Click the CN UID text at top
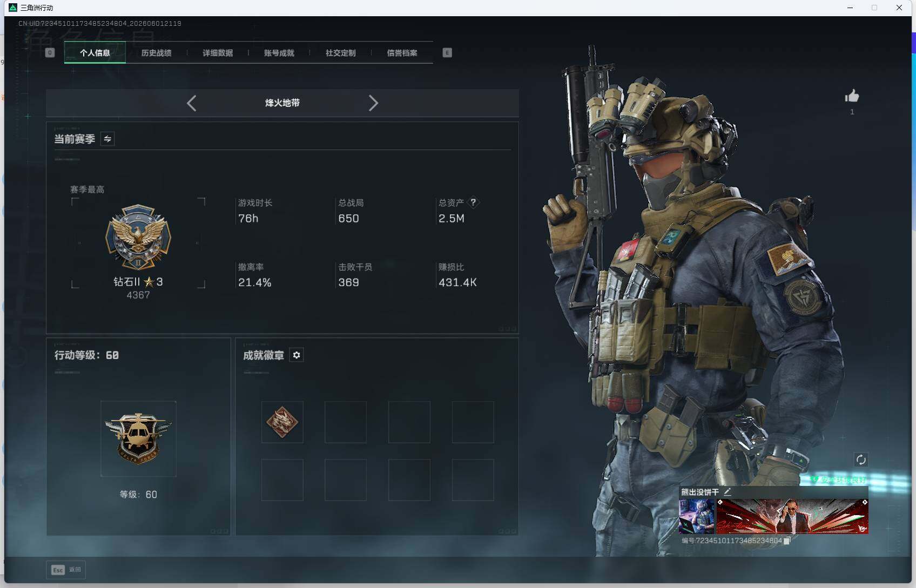 [100, 24]
